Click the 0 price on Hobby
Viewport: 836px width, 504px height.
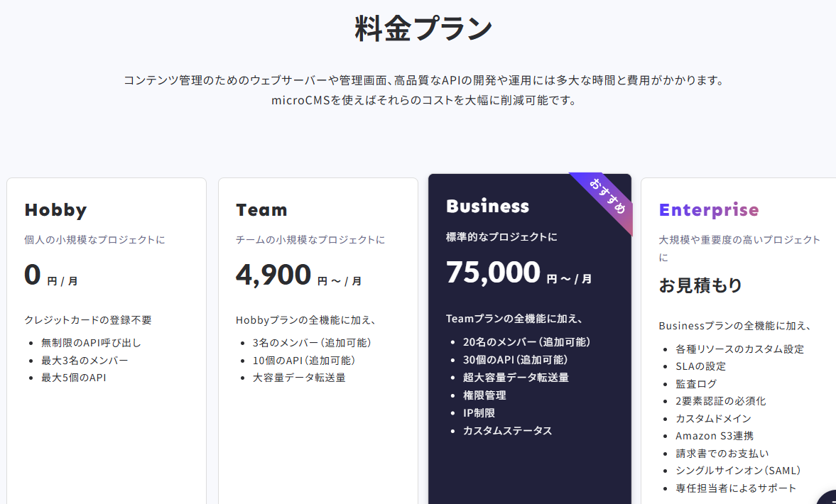[33, 275]
